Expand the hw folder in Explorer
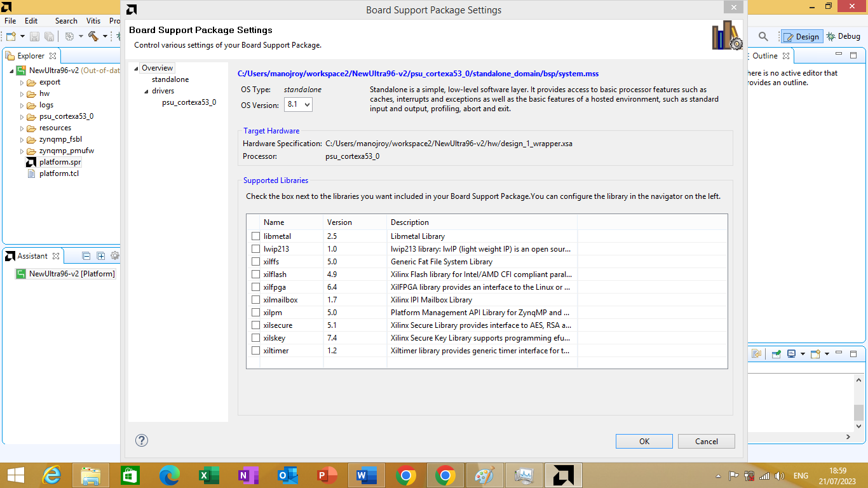 point(22,94)
